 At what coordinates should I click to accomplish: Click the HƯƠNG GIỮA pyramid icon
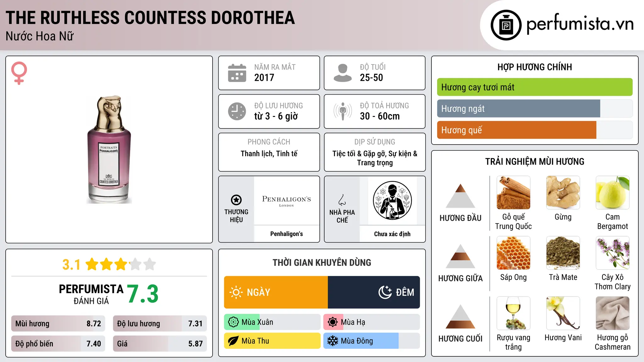pyautogui.click(x=460, y=256)
